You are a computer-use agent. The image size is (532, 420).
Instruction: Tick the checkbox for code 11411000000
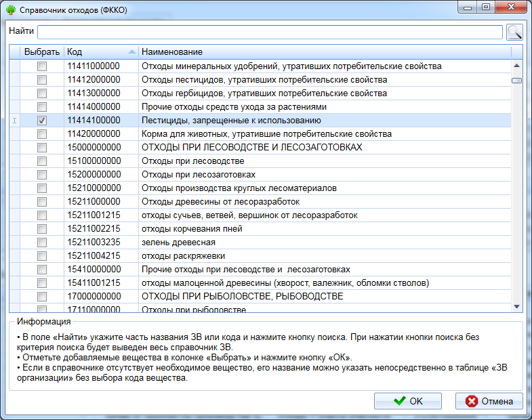[42, 66]
